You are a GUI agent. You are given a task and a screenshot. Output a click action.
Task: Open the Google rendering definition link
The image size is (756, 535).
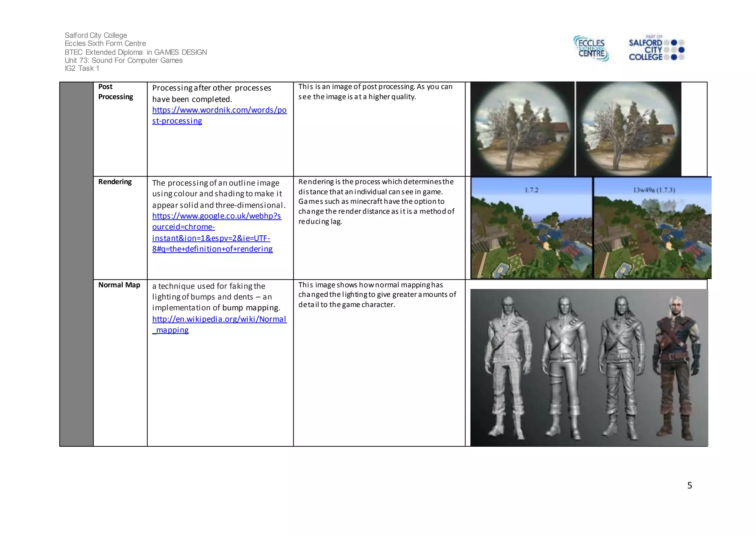click(217, 232)
